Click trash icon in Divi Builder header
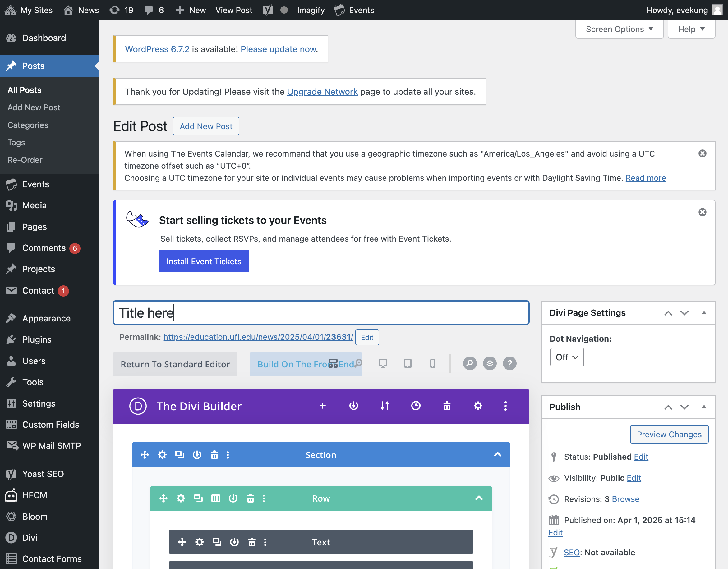This screenshot has height=569, width=728. (447, 406)
